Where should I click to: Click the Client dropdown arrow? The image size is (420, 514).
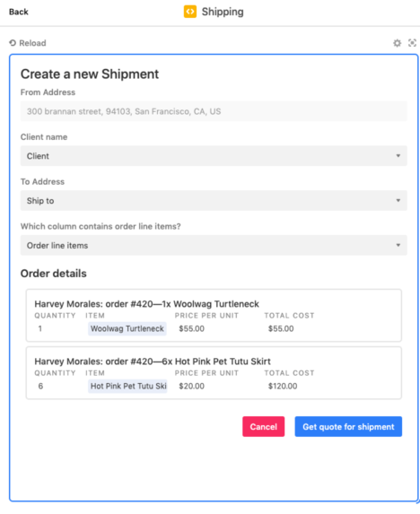pos(398,156)
